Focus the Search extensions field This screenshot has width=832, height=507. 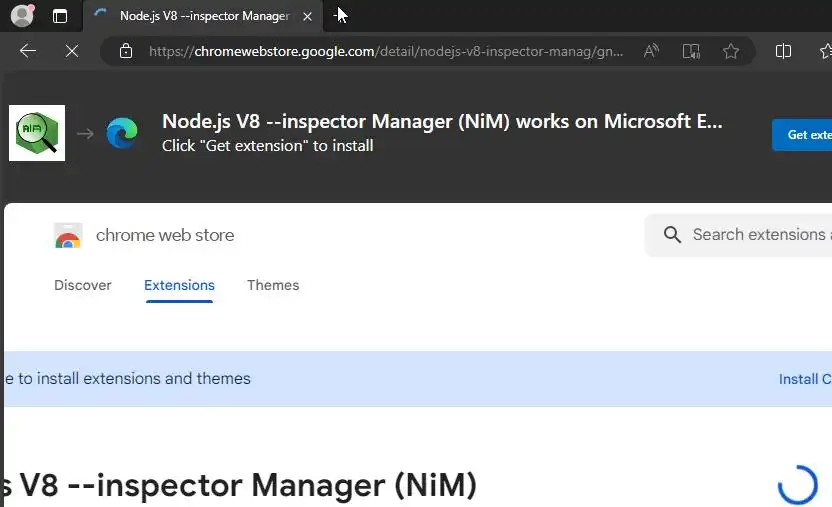coord(758,235)
